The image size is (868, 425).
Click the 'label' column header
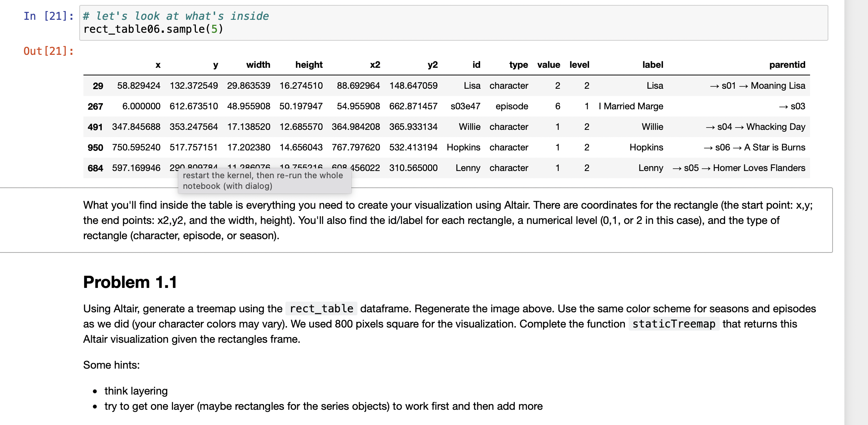[652, 65]
